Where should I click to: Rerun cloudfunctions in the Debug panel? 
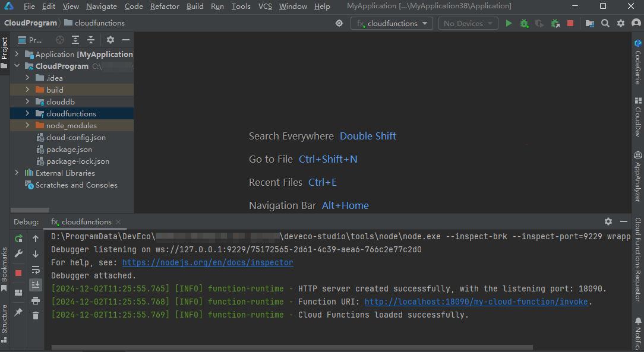coord(18,239)
